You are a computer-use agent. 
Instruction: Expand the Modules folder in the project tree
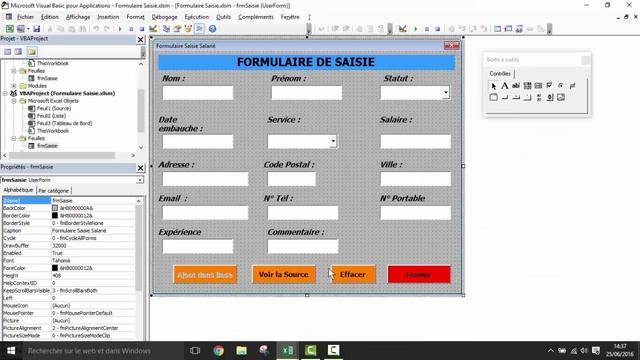(x=13, y=86)
